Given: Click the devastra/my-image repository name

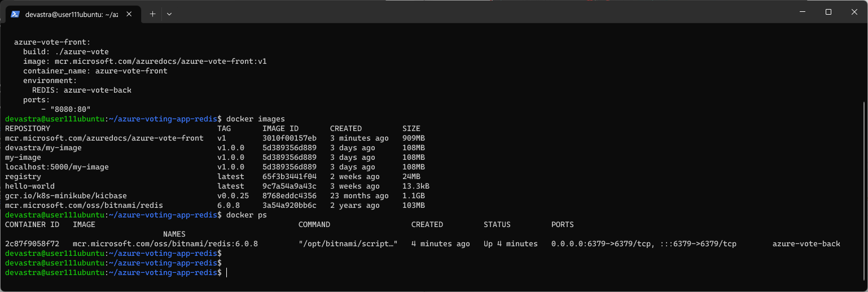Looking at the screenshot, I should coord(43,148).
